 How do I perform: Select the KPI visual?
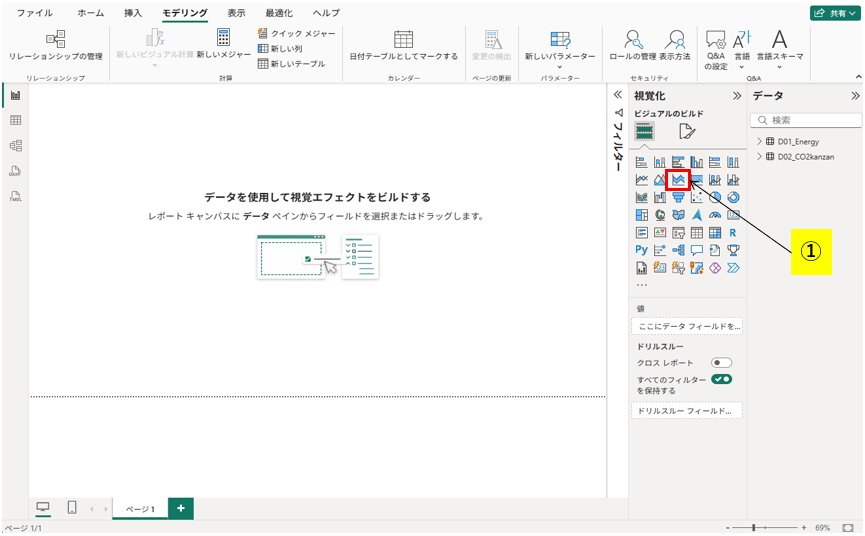coord(660,233)
